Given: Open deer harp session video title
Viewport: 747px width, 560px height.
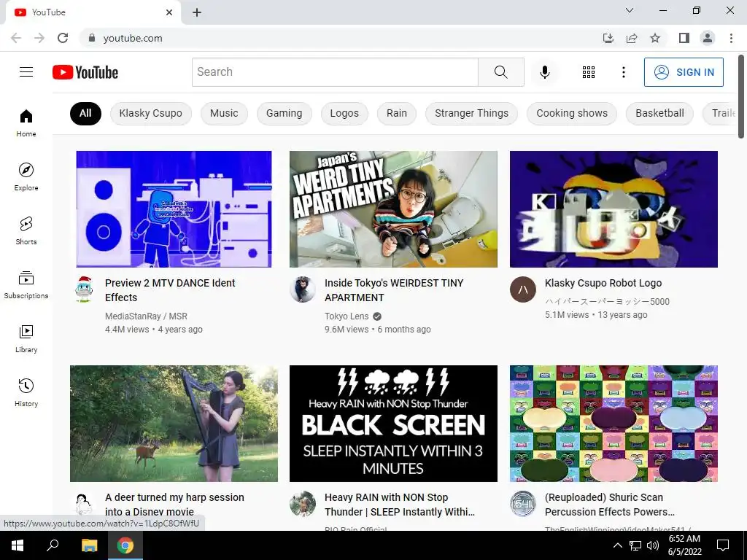Looking at the screenshot, I should point(174,505).
